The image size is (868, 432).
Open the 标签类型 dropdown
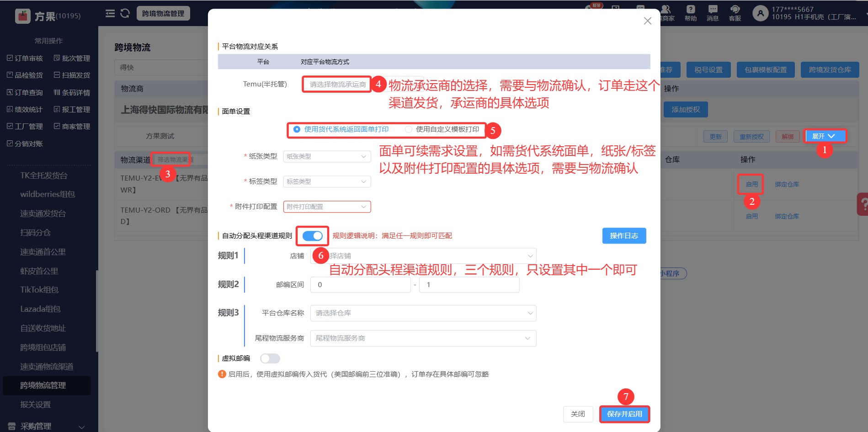pyautogui.click(x=327, y=181)
